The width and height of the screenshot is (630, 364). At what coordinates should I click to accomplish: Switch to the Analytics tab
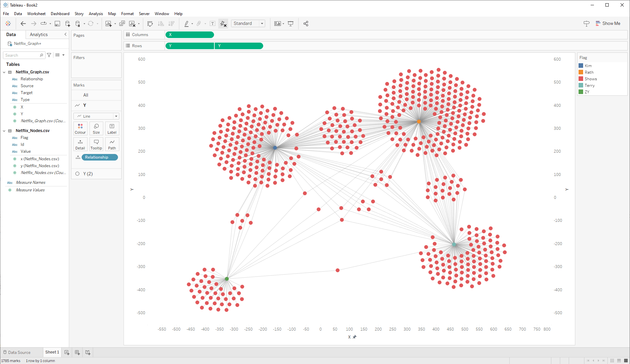pyautogui.click(x=39, y=34)
